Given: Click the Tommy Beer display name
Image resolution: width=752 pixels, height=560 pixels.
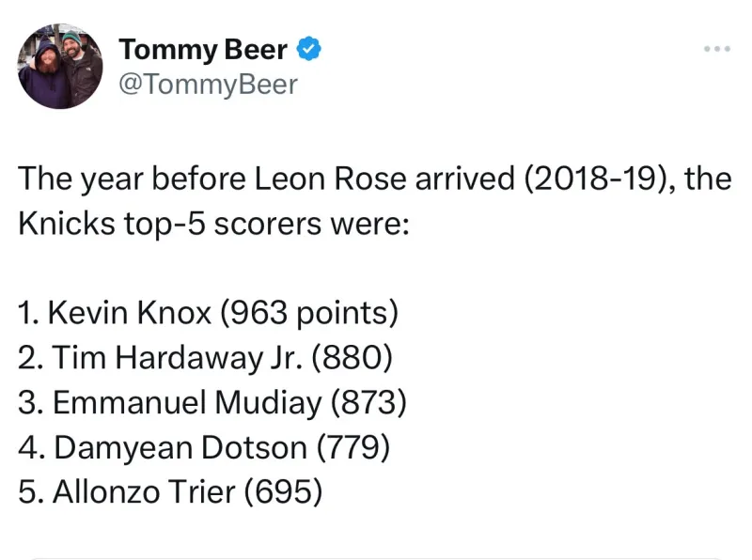Looking at the screenshot, I should coord(203,50).
